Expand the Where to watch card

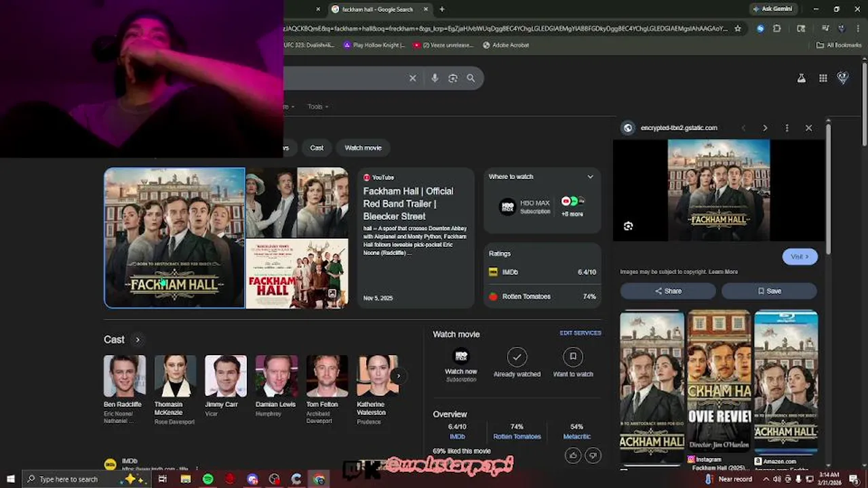tap(590, 177)
